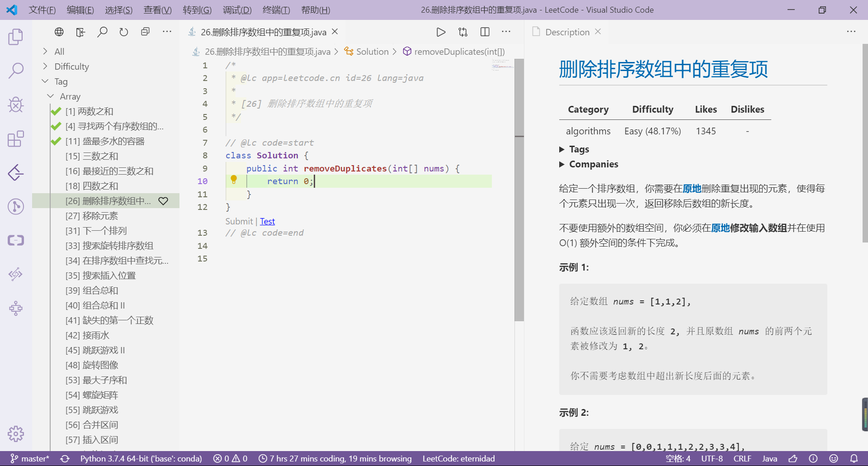Refresh the LeetCode problem list

click(x=124, y=32)
